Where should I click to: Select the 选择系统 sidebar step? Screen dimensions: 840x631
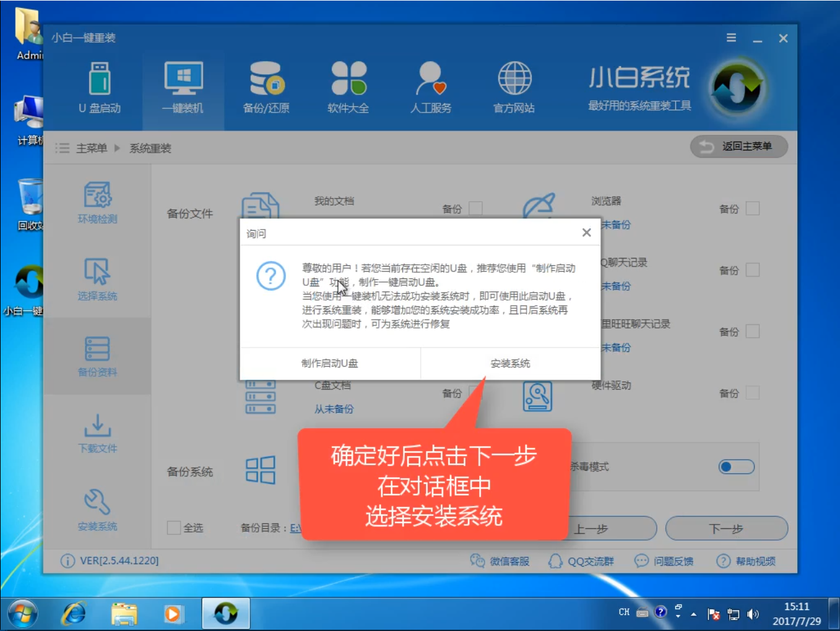click(97, 280)
